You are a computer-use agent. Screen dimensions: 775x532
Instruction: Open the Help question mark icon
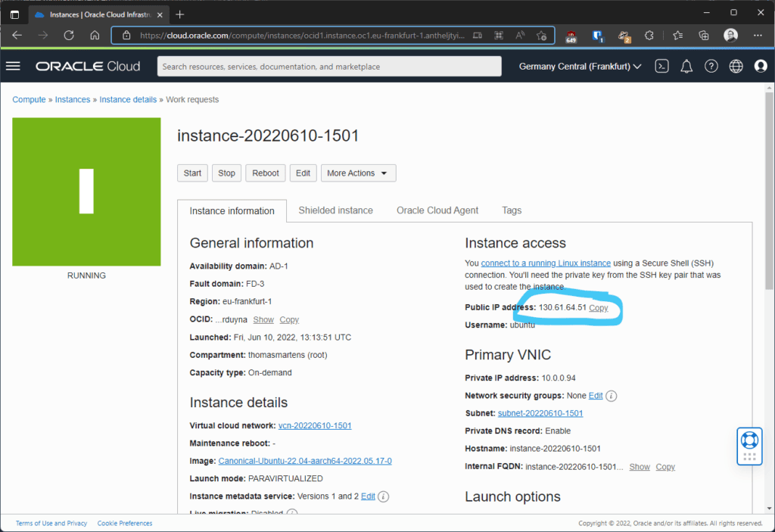711,66
